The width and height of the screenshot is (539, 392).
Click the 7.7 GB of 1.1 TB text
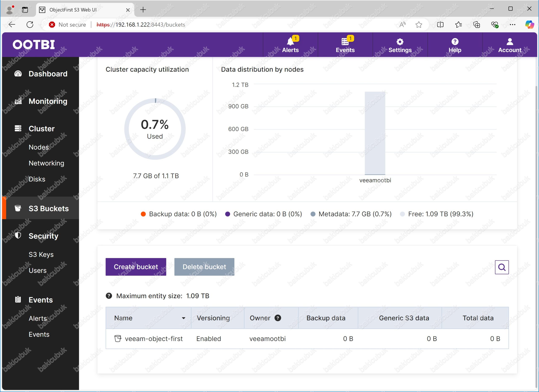click(156, 176)
